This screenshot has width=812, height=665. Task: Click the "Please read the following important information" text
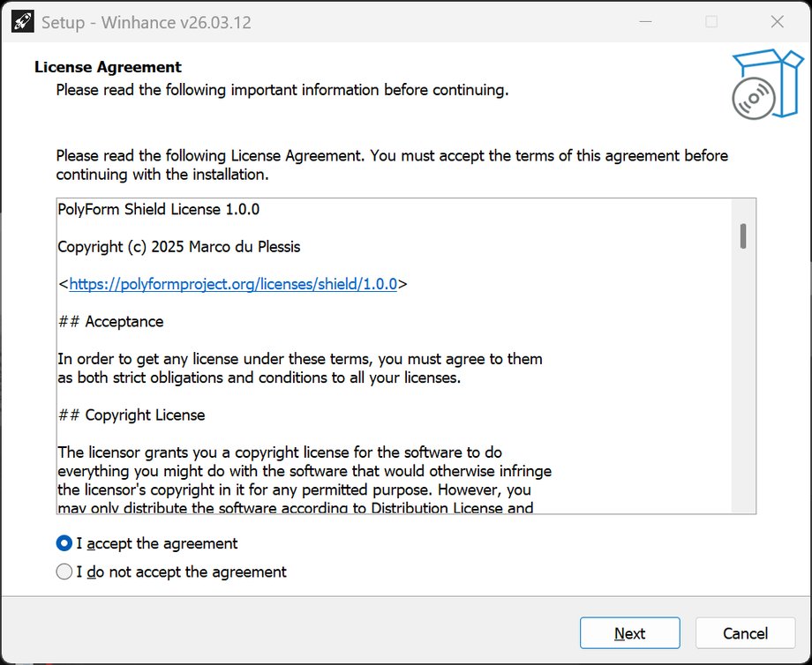coord(282,90)
